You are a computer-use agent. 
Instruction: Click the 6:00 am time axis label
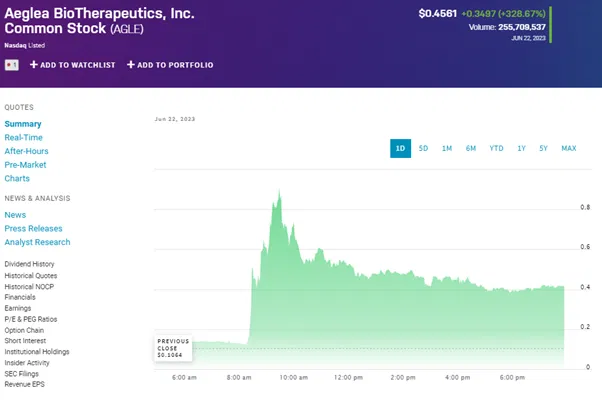(x=184, y=378)
